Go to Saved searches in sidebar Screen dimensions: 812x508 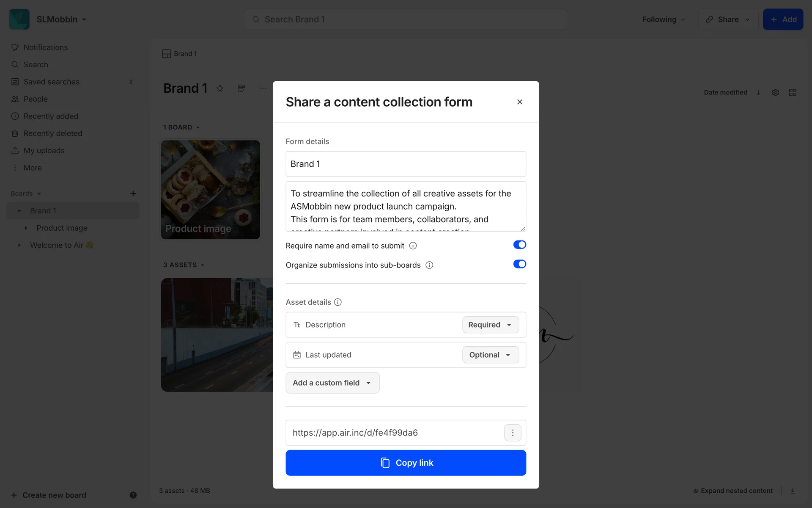[52, 82]
